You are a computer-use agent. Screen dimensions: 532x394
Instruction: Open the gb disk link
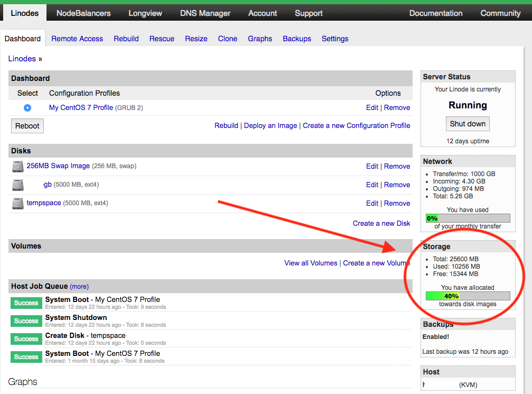[x=48, y=185]
